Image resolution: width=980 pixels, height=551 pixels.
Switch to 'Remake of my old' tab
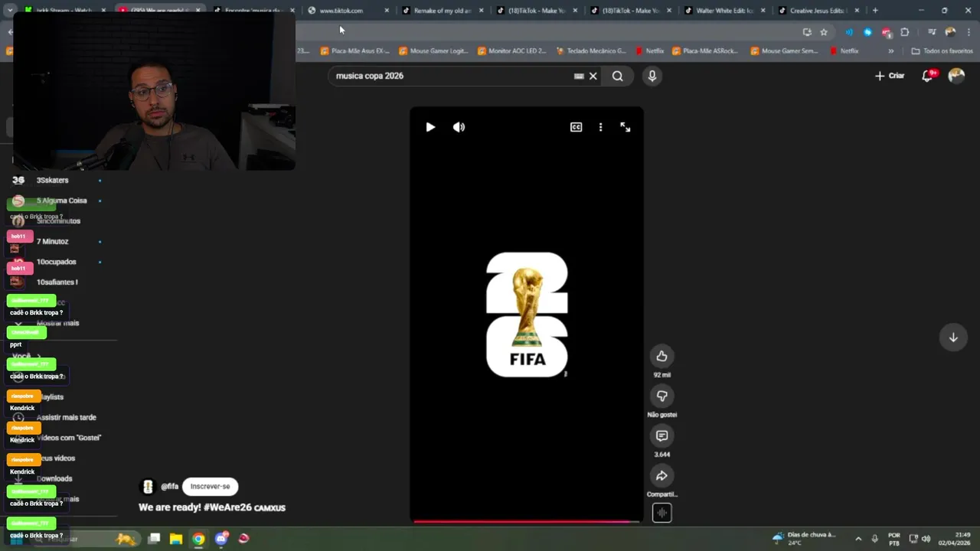443,11
